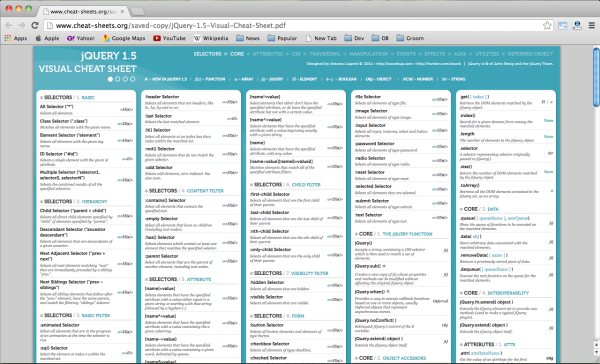Open the Apps grid shortcut

click(x=16, y=38)
